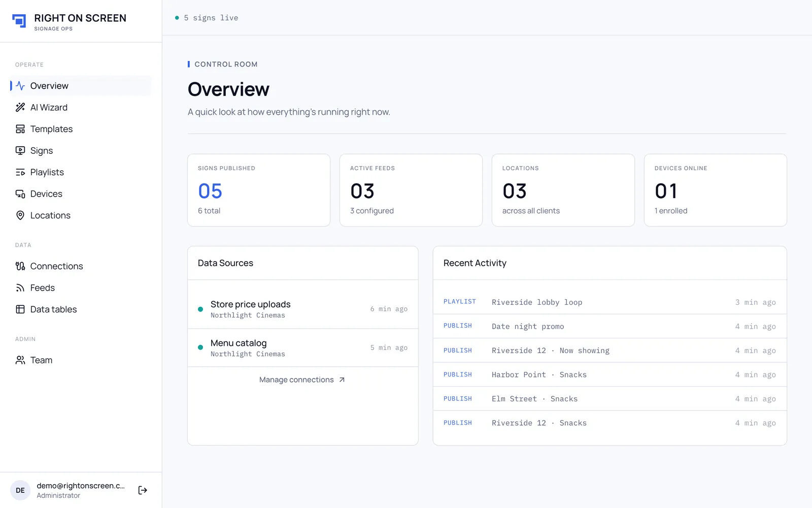The width and height of the screenshot is (812, 508).
Task: Click the Right On Screen logo icon
Action: point(19,21)
